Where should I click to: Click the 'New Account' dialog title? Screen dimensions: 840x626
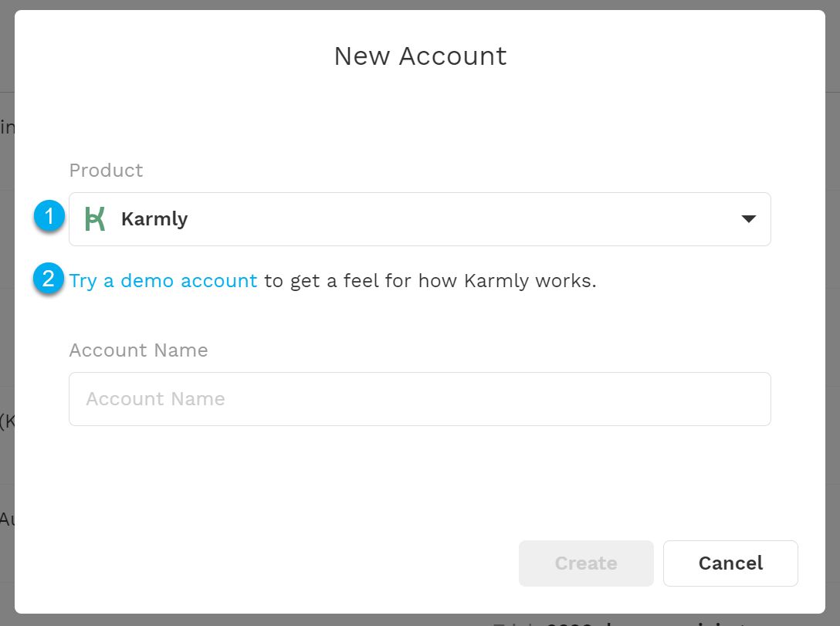pyautogui.click(x=421, y=56)
